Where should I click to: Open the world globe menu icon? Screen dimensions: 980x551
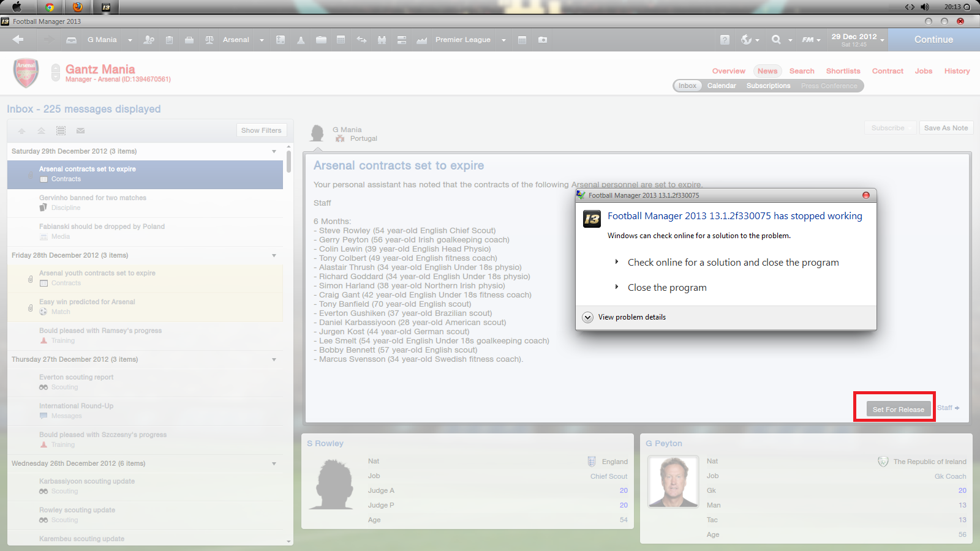(x=746, y=40)
